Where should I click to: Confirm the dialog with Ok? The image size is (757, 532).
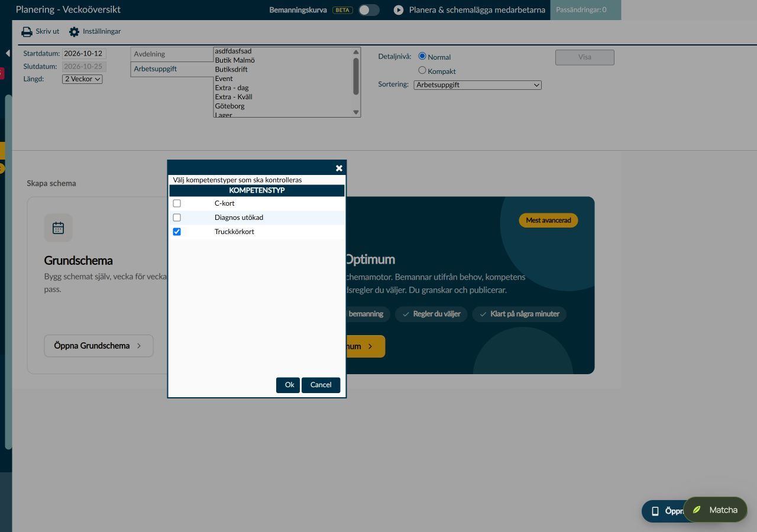click(288, 385)
